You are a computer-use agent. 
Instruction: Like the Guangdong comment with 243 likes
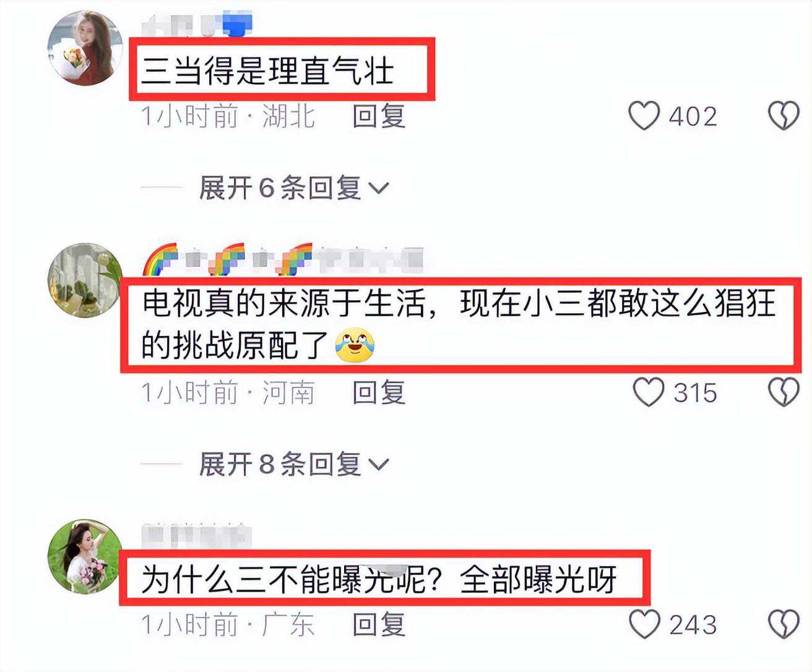point(644,624)
